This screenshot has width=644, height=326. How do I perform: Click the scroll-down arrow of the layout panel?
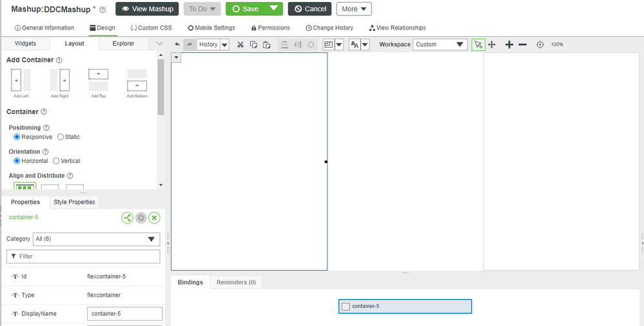pyautogui.click(x=161, y=185)
